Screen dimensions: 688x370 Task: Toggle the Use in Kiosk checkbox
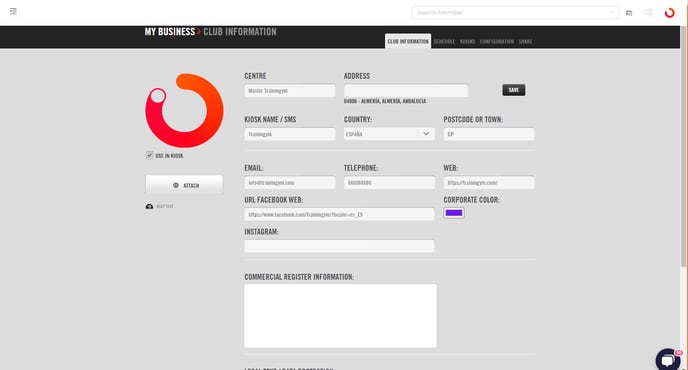point(150,155)
